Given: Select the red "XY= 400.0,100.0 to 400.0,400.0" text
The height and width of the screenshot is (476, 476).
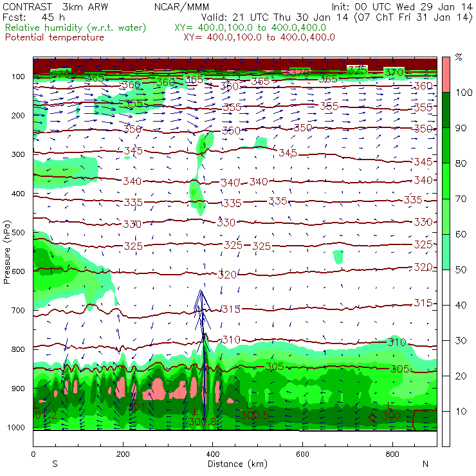Looking at the screenshot, I should point(259,37).
